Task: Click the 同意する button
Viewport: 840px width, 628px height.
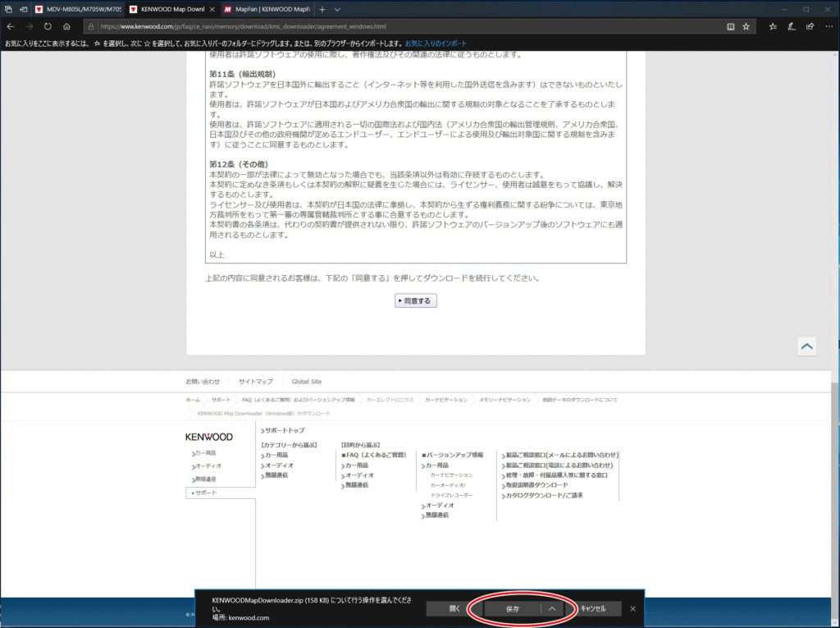Action: point(416,300)
